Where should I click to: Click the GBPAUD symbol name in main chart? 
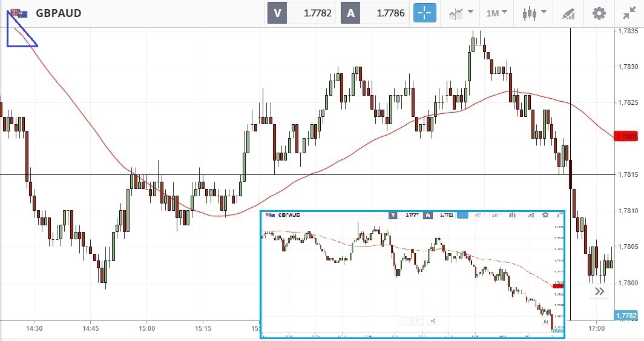pos(59,13)
